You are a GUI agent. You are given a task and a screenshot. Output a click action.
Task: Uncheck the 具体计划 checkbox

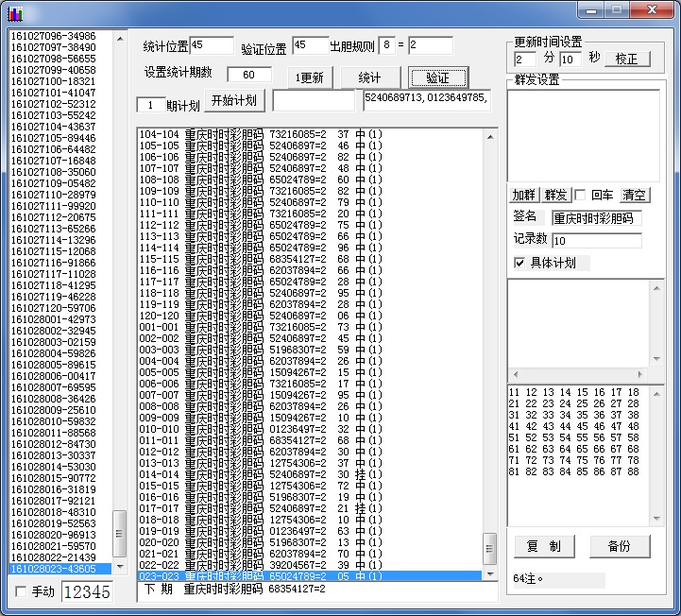click(x=519, y=263)
